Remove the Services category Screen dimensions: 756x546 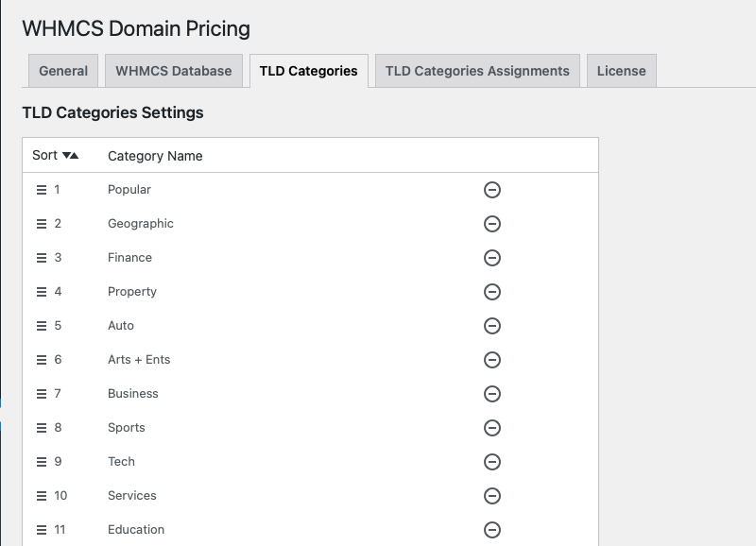point(491,496)
